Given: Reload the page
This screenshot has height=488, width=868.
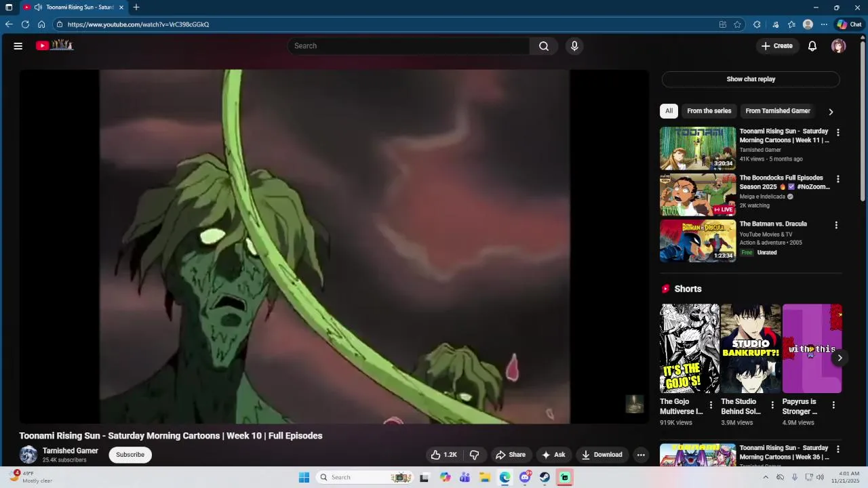Looking at the screenshot, I should [25, 24].
